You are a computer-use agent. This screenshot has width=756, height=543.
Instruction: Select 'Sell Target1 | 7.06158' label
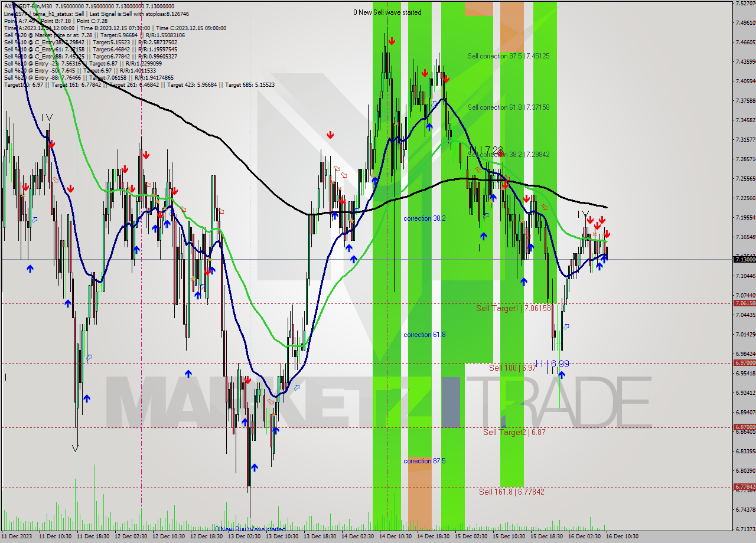(513, 308)
